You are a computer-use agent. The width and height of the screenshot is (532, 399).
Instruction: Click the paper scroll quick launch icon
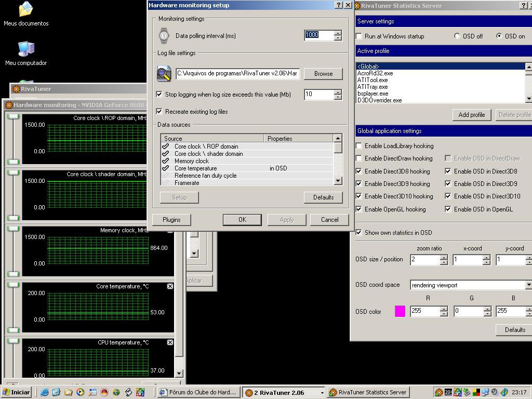128,392
